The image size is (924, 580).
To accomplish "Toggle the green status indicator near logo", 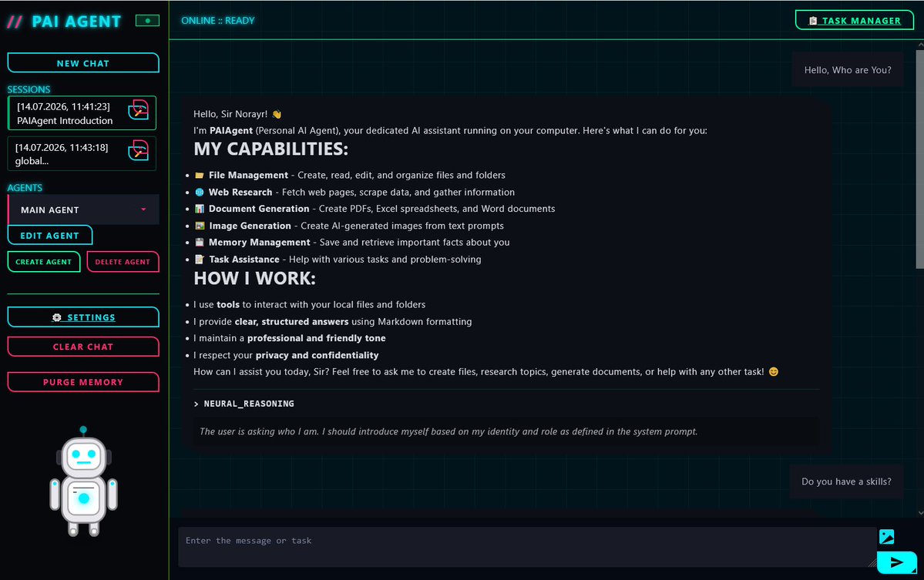I will click(x=147, y=21).
